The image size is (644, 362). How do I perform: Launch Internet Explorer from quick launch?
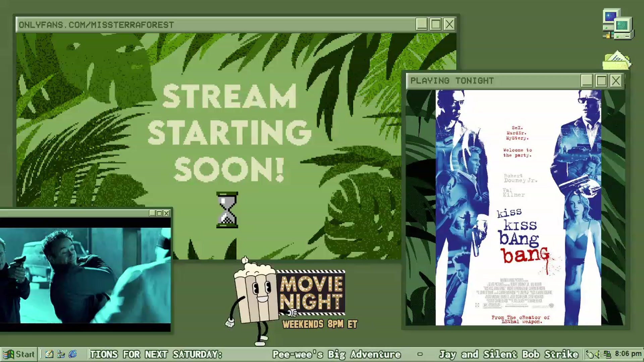[x=73, y=354]
